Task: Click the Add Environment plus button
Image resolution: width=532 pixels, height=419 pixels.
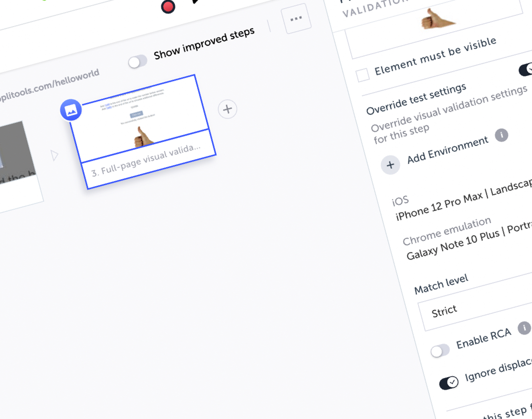Action: pos(390,165)
